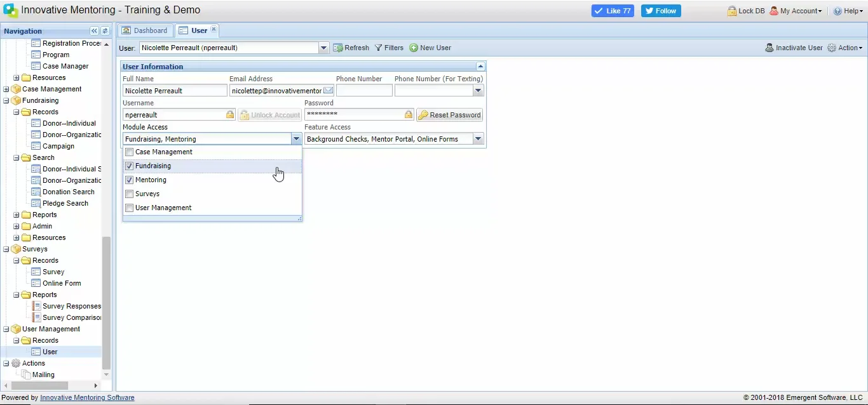The width and height of the screenshot is (868, 405).
Task: Click Lock DB padlock
Action: (x=746, y=11)
